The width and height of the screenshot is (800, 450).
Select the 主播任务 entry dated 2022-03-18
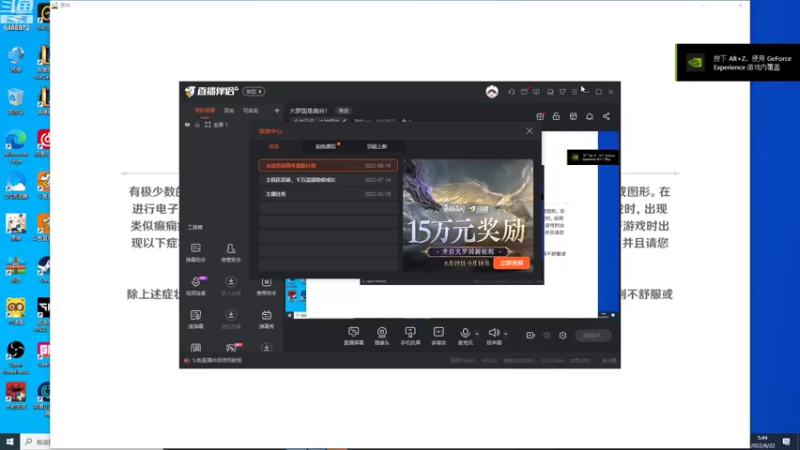pyautogui.click(x=328, y=194)
